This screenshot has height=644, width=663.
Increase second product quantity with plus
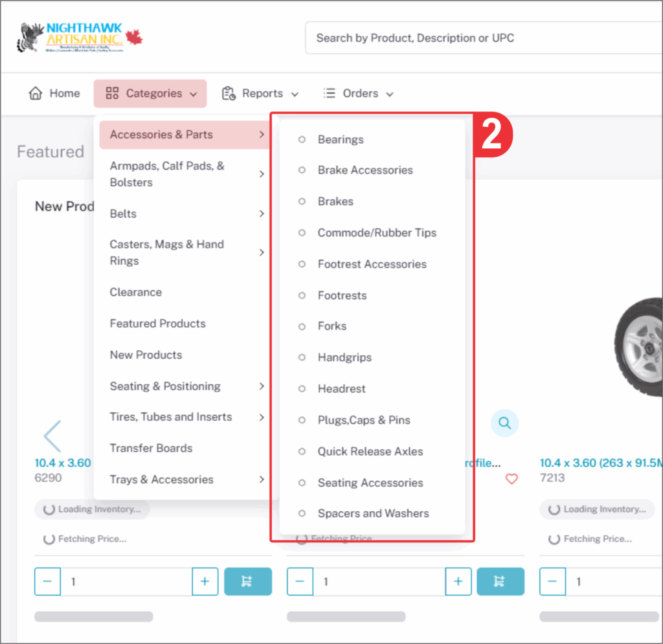[x=458, y=581]
